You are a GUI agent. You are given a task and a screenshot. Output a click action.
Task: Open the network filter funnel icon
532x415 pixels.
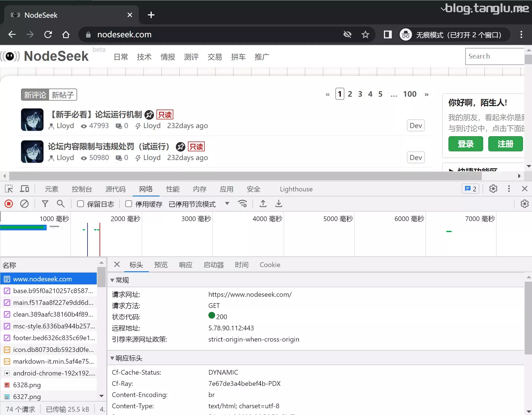click(45, 204)
